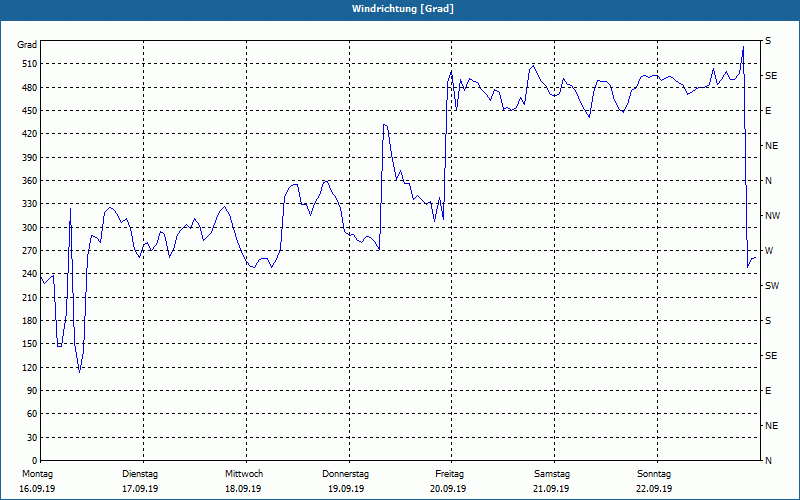Select the date 17.09.19

click(140, 489)
